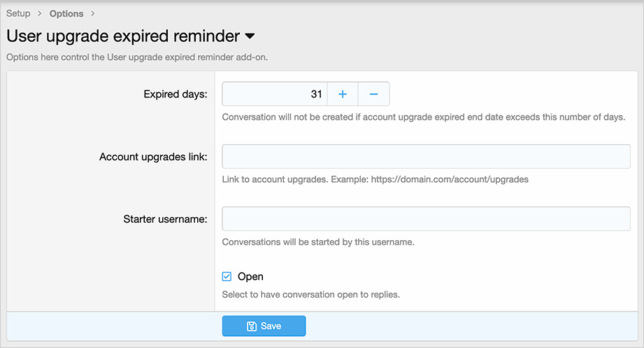644x348 pixels.
Task: Toggle the Open checkbox
Action: click(x=227, y=277)
